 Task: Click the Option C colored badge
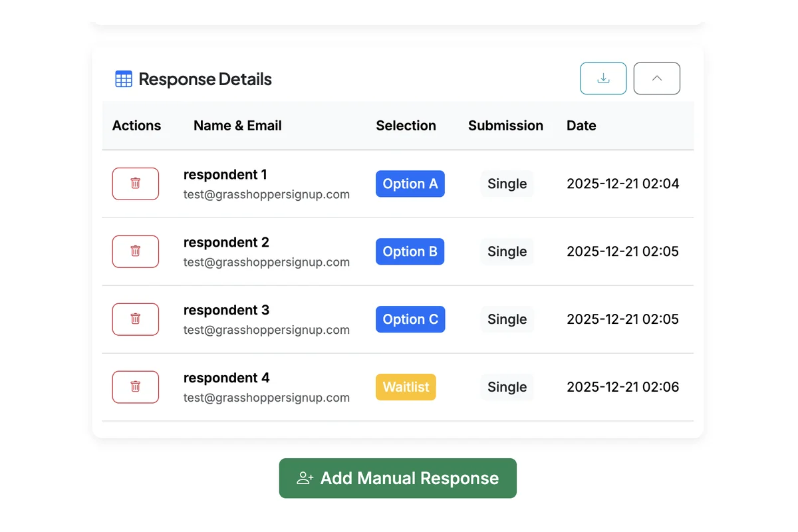[410, 319]
